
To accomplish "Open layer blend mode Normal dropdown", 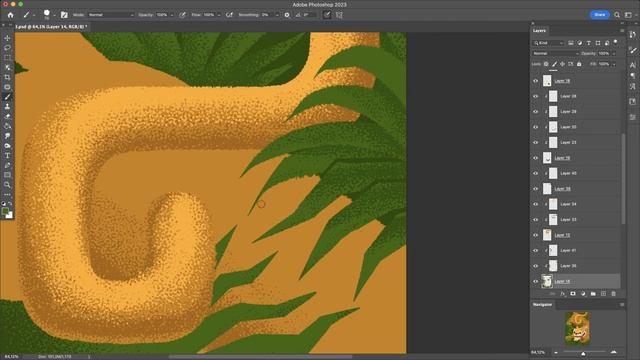I will [x=556, y=53].
